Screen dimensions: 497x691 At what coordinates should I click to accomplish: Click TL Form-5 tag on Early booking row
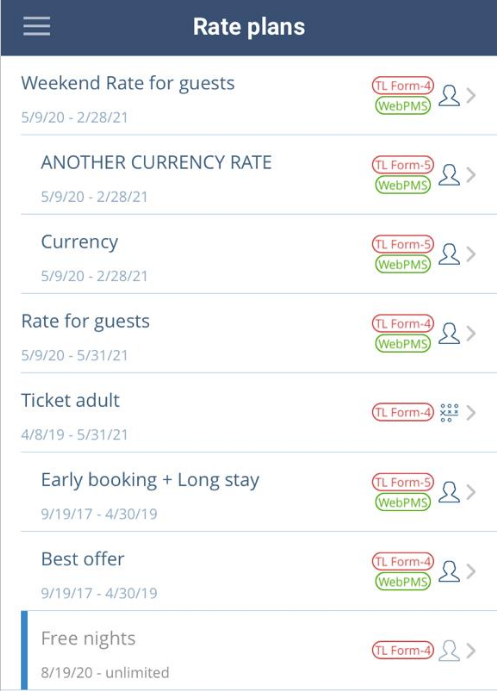click(403, 482)
